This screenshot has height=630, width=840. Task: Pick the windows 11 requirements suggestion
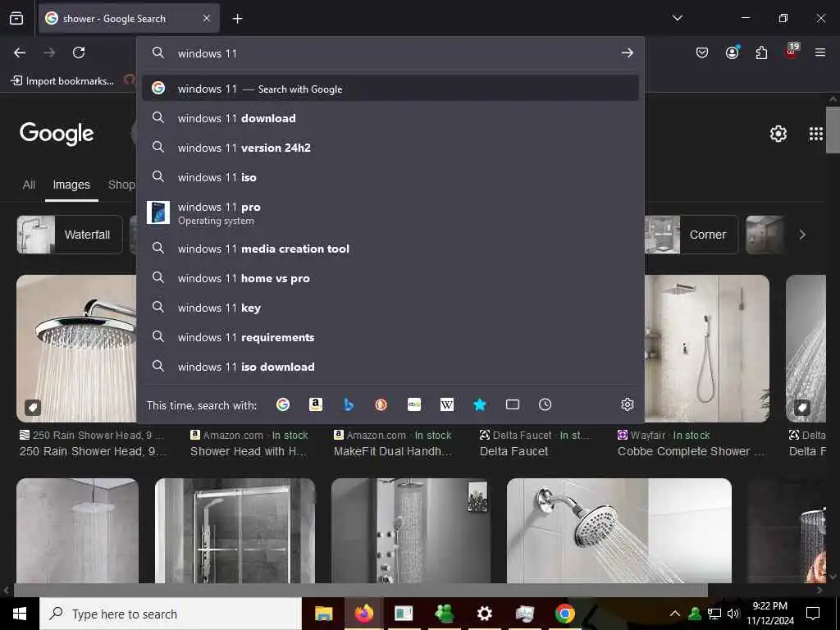tap(390, 337)
